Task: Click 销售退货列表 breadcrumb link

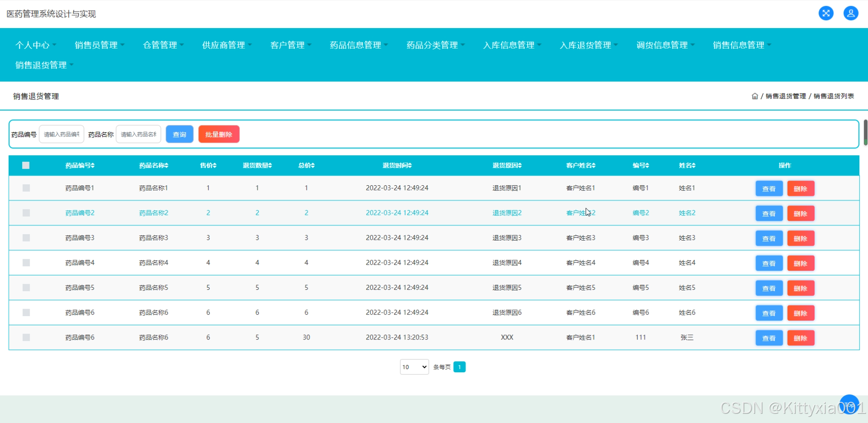Action: coord(833,96)
